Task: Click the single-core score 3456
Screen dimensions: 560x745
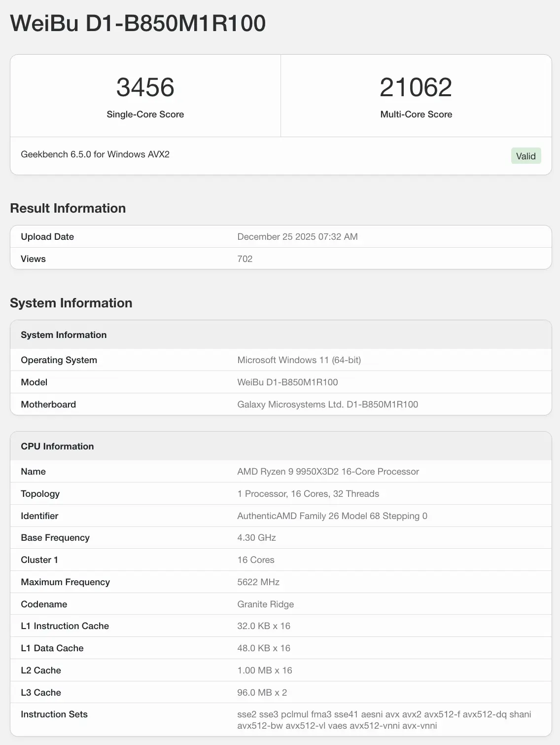Action: [x=145, y=87]
